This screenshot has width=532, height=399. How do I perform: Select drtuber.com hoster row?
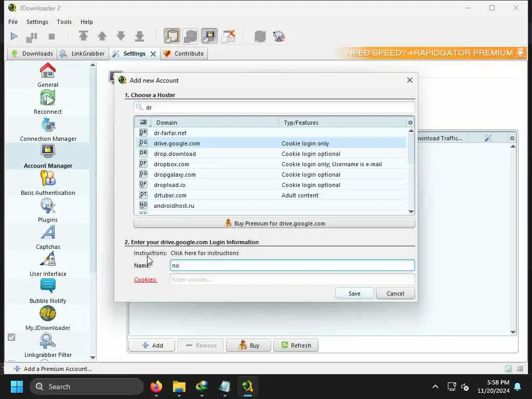click(x=271, y=195)
